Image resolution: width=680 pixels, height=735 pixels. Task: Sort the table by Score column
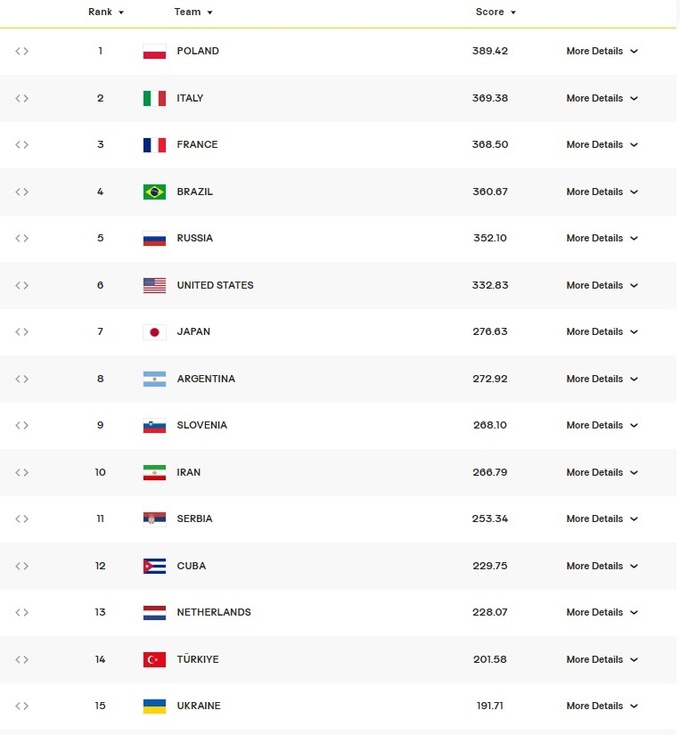coord(495,12)
